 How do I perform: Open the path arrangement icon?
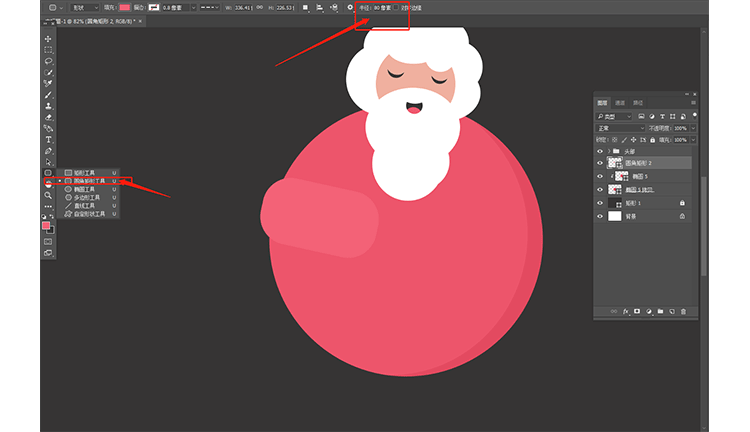pos(334,8)
